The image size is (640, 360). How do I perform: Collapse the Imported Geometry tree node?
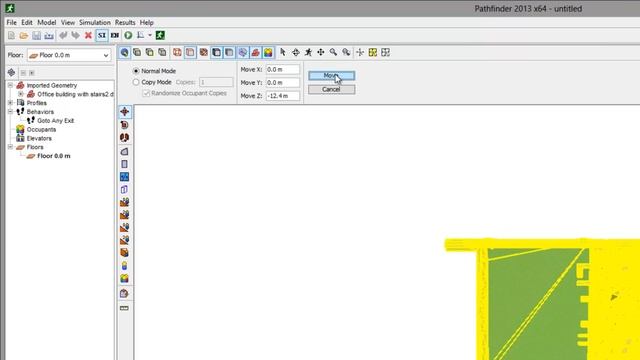11,85
